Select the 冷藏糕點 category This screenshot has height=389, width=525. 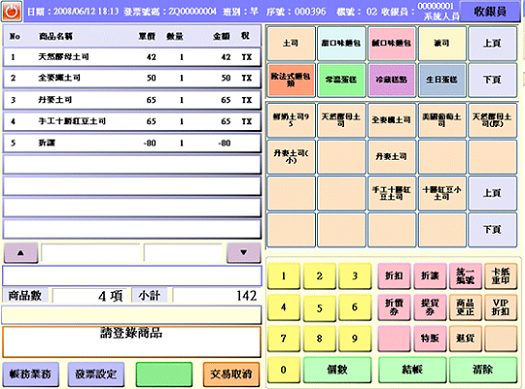point(391,80)
